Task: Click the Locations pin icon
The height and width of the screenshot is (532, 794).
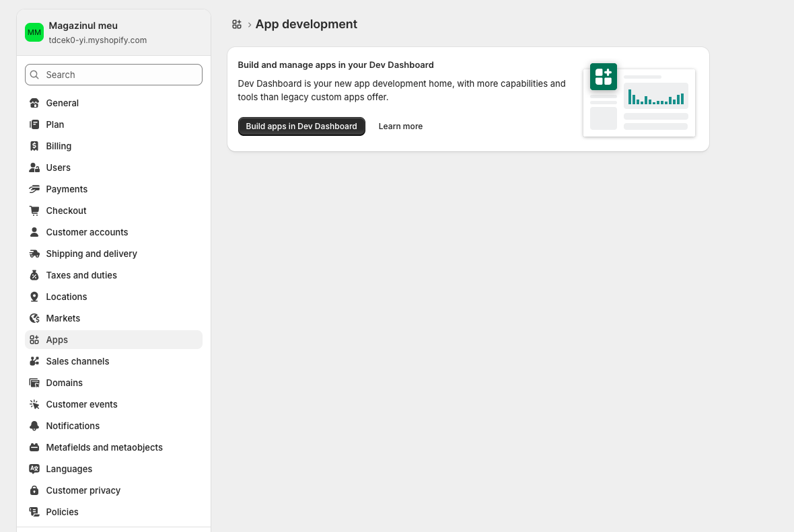Action: tap(34, 297)
